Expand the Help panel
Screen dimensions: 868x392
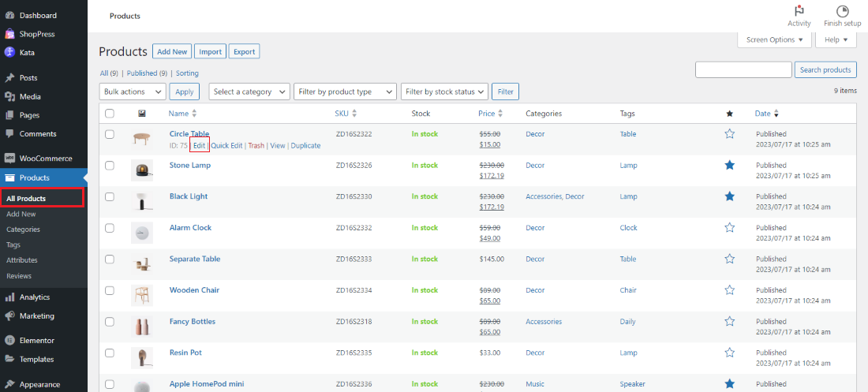[x=836, y=40]
